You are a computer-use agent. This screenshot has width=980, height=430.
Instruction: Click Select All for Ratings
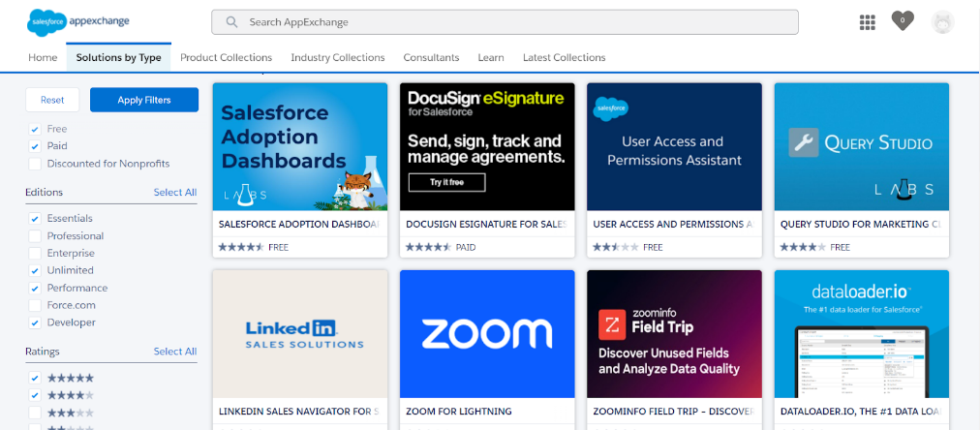[175, 352]
